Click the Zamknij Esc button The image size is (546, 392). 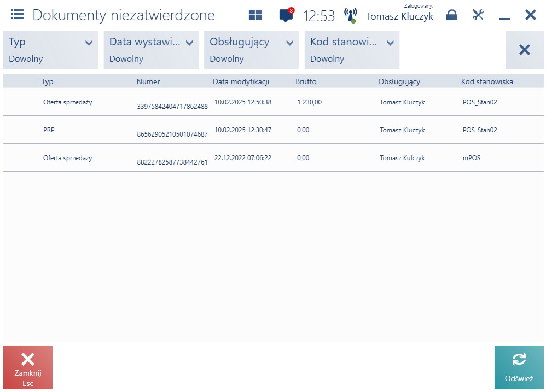click(28, 367)
